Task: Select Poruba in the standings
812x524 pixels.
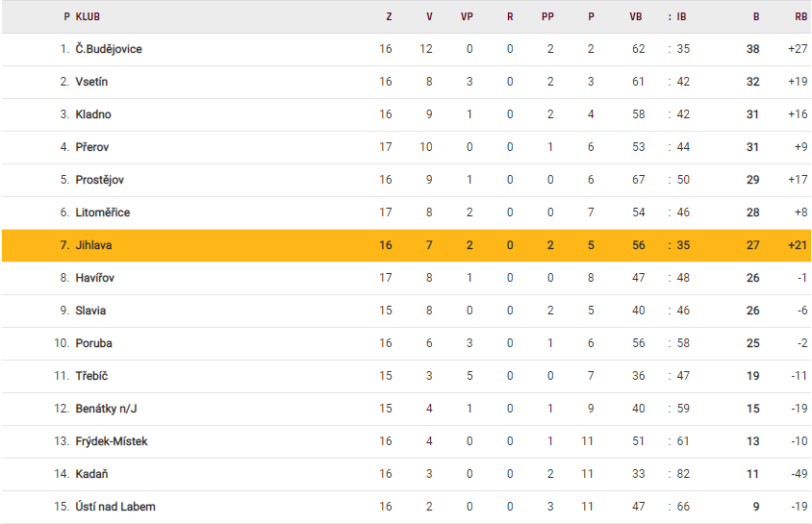Action: tap(93, 343)
